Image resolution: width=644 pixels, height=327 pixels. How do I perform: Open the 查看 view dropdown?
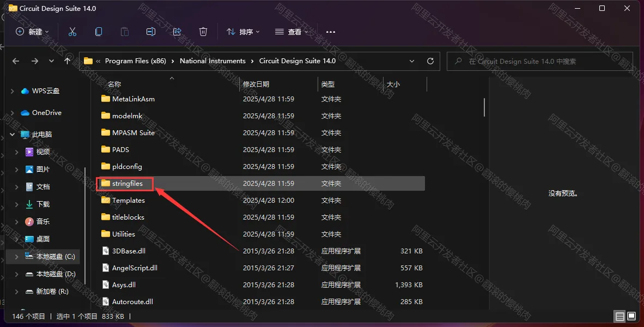(x=291, y=32)
